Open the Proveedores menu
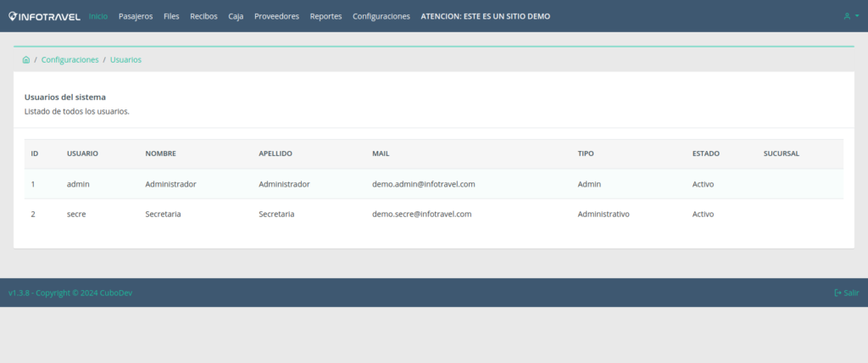Image resolution: width=868 pixels, height=363 pixels. point(277,17)
